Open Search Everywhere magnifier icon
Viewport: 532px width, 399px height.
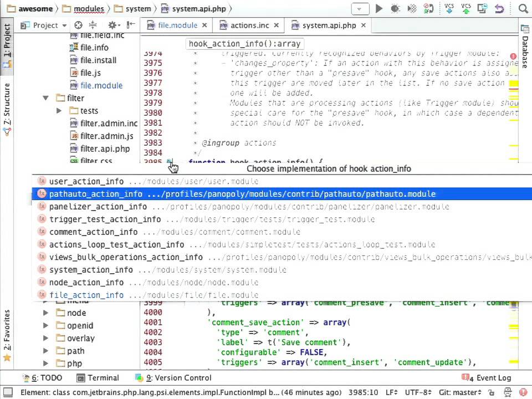(523, 8)
